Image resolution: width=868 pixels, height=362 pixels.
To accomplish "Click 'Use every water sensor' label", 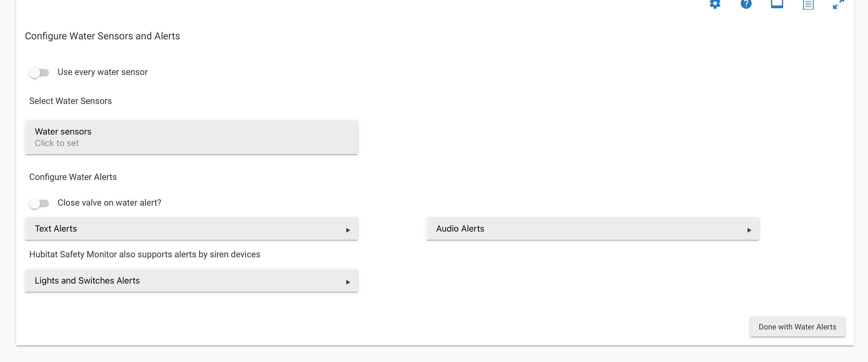I will [x=102, y=72].
